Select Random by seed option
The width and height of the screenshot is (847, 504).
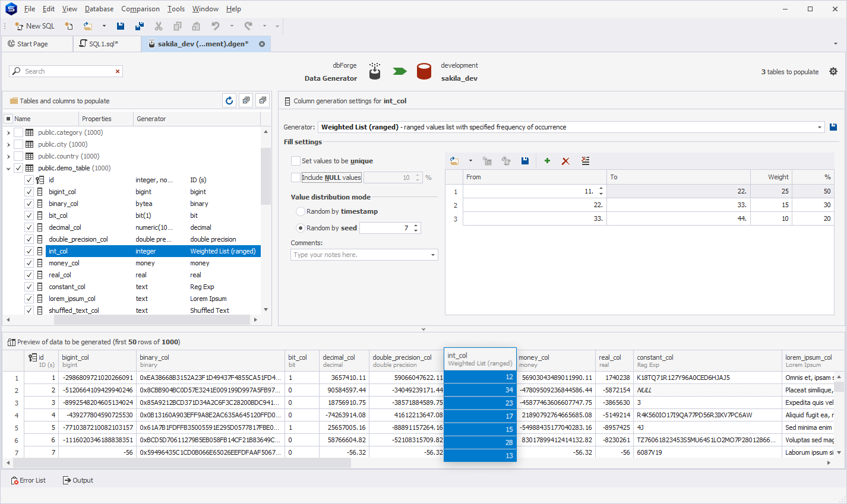301,228
